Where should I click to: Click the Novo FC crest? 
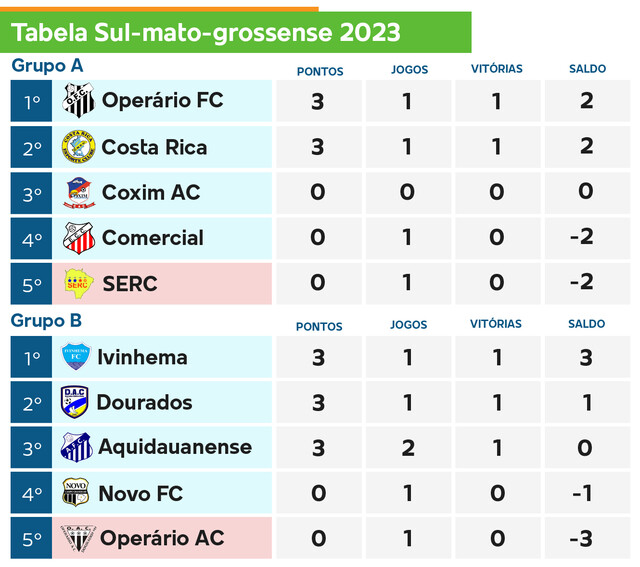tap(76, 492)
